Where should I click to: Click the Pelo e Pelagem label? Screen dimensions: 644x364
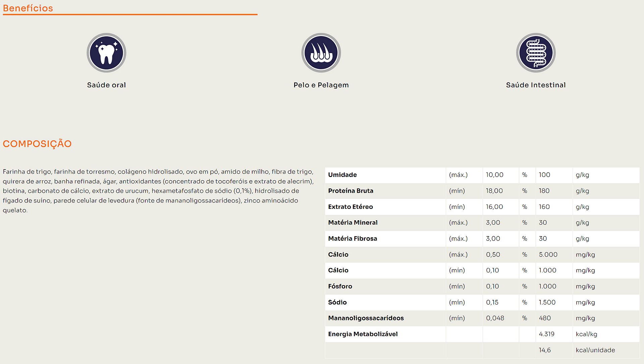(321, 85)
